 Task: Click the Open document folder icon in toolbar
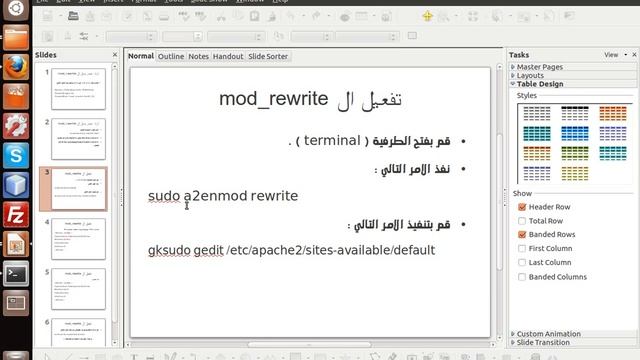[x=73, y=16]
